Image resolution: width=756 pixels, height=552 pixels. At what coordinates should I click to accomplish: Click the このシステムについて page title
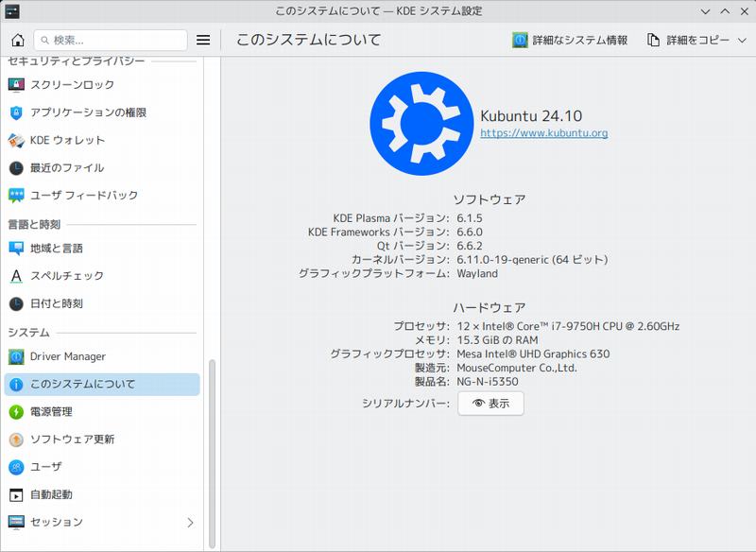(x=309, y=40)
